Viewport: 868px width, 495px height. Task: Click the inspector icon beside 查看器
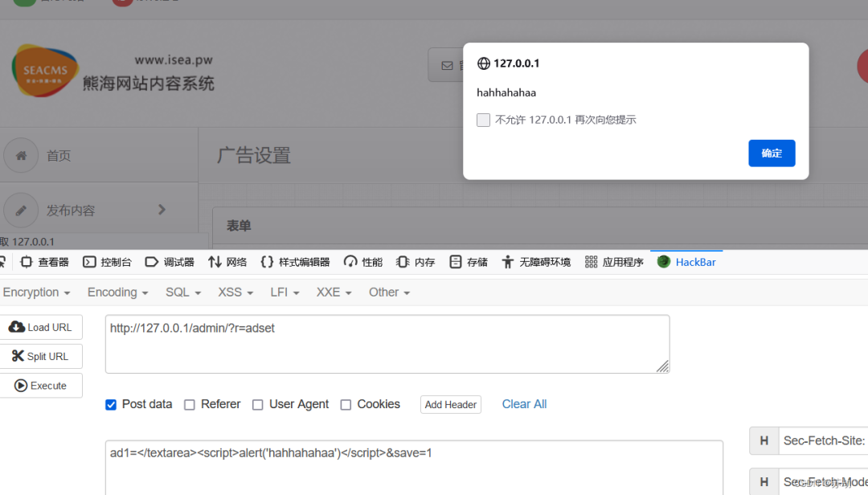tap(26, 262)
